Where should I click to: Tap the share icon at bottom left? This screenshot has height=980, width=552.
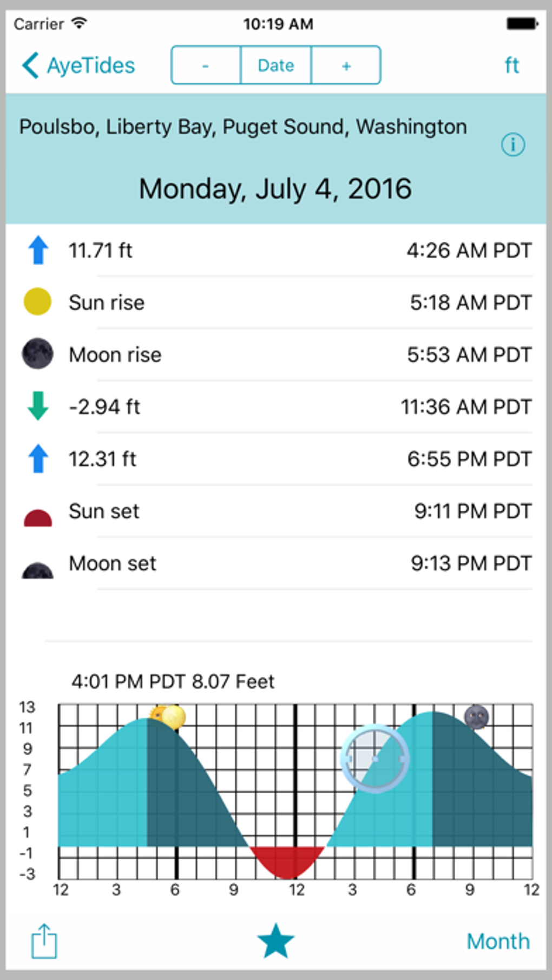[44, 941]
